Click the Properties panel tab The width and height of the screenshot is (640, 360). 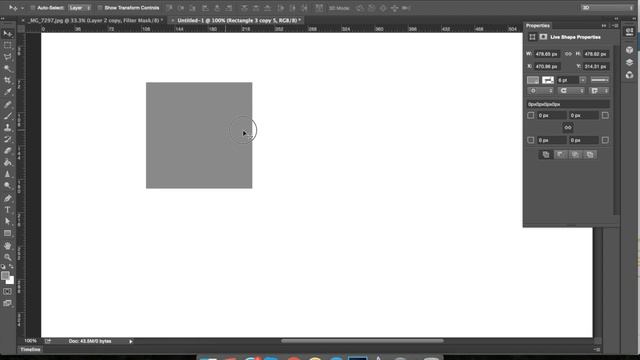tap(538, 26)
